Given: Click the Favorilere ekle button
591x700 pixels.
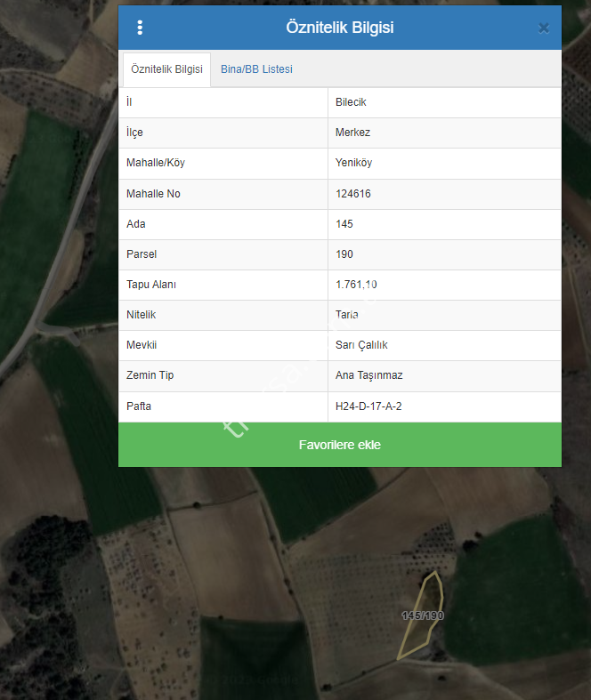Looking at the screenshot, I should [x=339, y=445].
